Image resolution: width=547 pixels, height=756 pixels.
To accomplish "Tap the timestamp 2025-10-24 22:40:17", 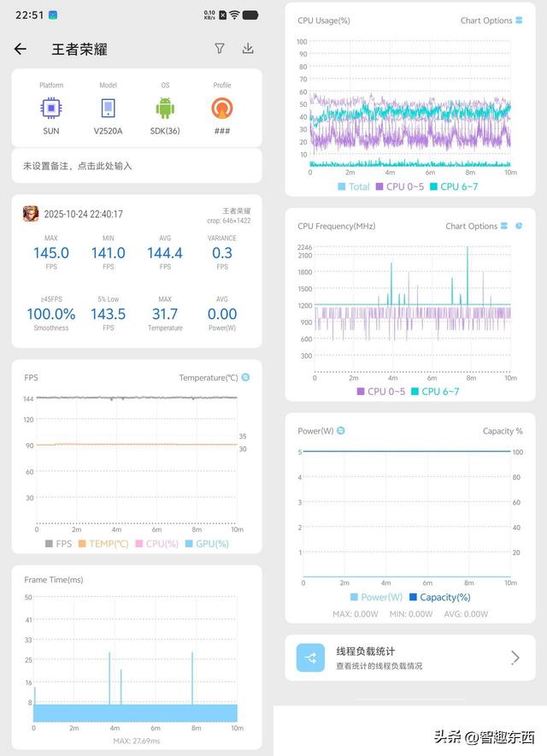I will click(x=84, y=214).
